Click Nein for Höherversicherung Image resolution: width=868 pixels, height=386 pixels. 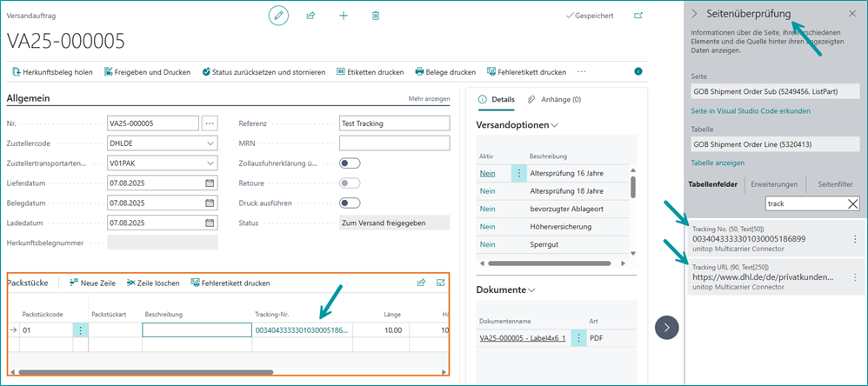[487, 226]
